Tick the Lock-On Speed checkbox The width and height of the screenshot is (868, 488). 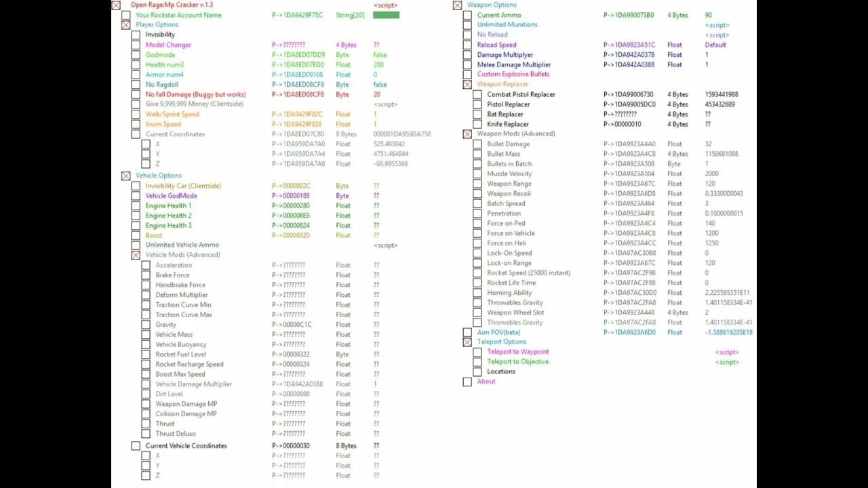(477, 253)
